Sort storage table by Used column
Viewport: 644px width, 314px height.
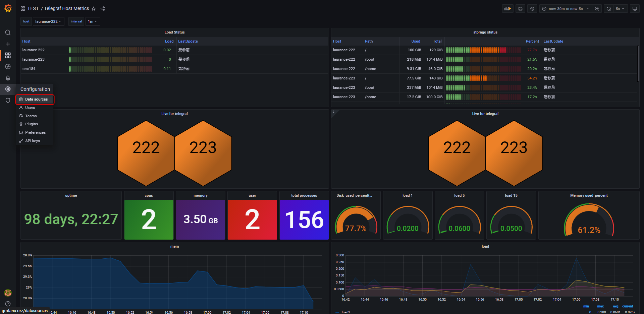416,41
